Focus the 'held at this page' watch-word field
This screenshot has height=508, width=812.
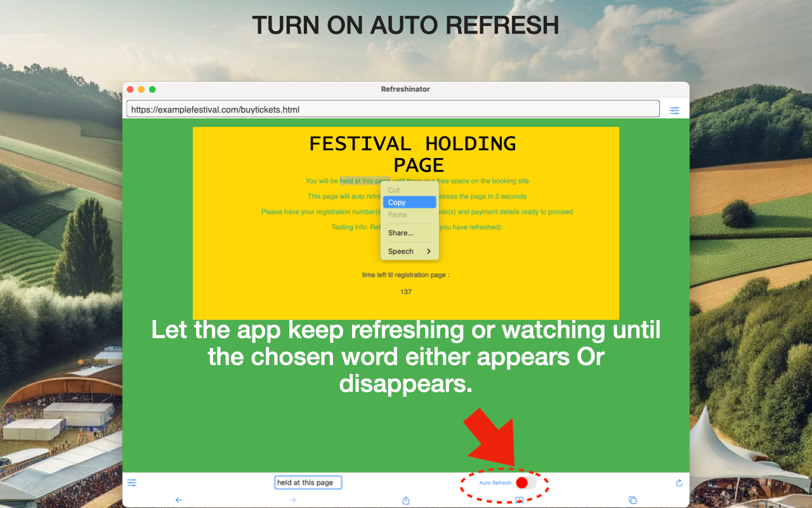308,483
